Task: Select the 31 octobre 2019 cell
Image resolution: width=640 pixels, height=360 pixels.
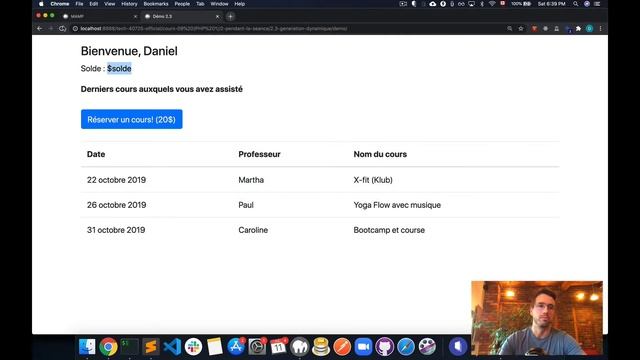Action: coord(116,230)
